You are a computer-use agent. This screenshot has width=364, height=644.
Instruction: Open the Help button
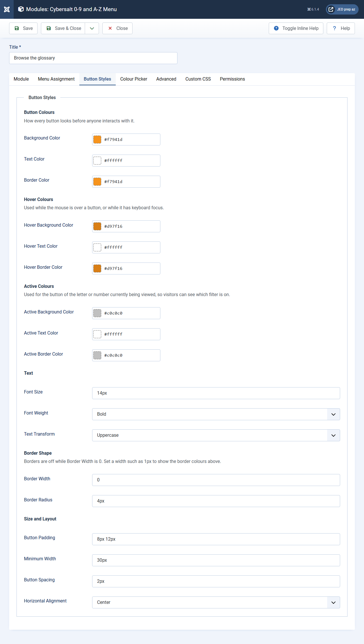[x=341, y=28]
